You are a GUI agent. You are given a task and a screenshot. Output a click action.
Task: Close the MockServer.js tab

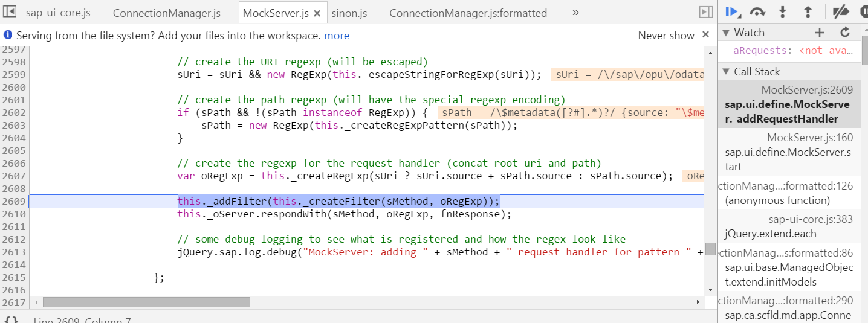coord(317,13)
